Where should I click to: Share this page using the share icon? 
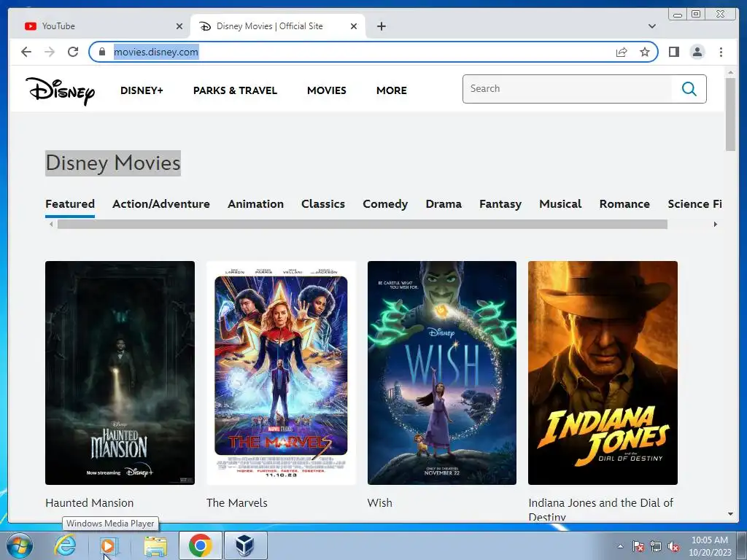click(x=622, y=52)
